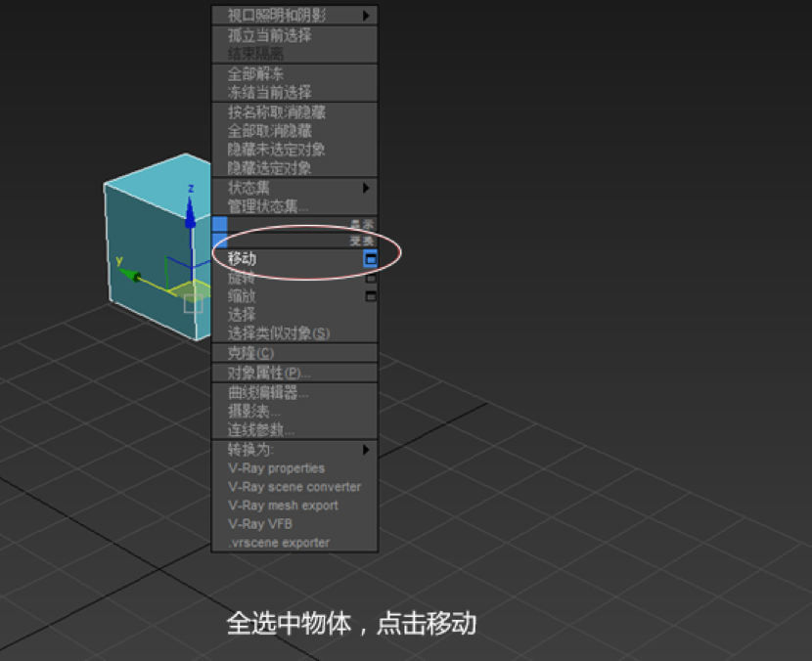Choose 隐藏选定对象 from the menu

pos(269,168)
